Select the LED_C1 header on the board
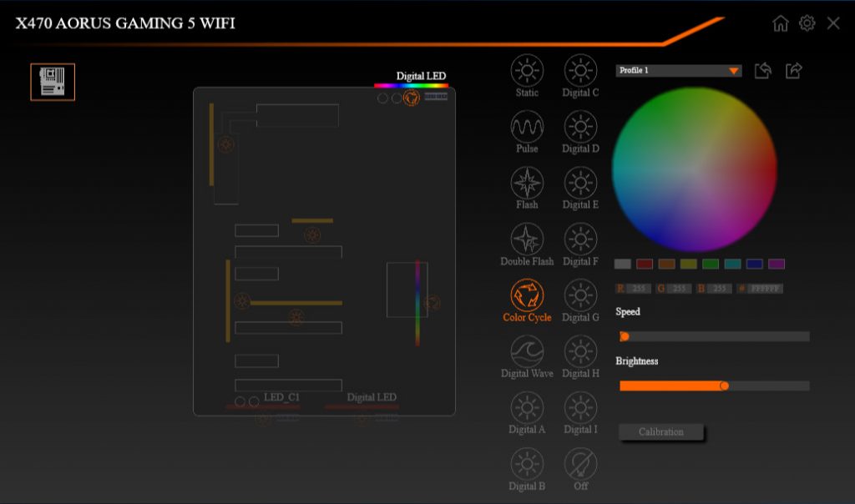Image resolution: width=855 pixels, height=504 pixels. [x=262, y=406]
